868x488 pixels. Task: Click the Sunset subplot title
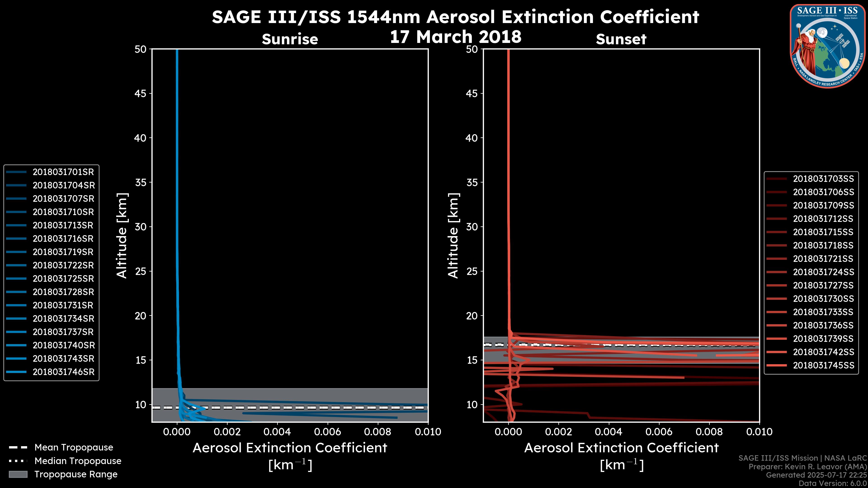click(x=621, y=39)
